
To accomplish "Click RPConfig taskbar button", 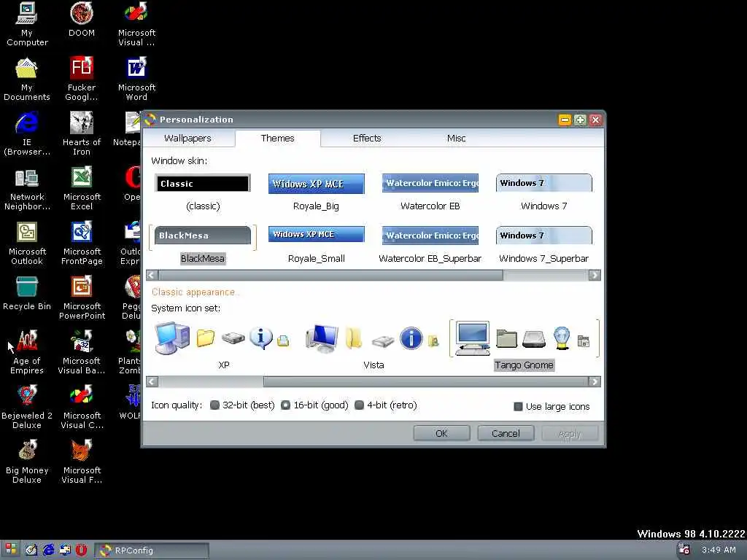I will click(x=152, y=550).
